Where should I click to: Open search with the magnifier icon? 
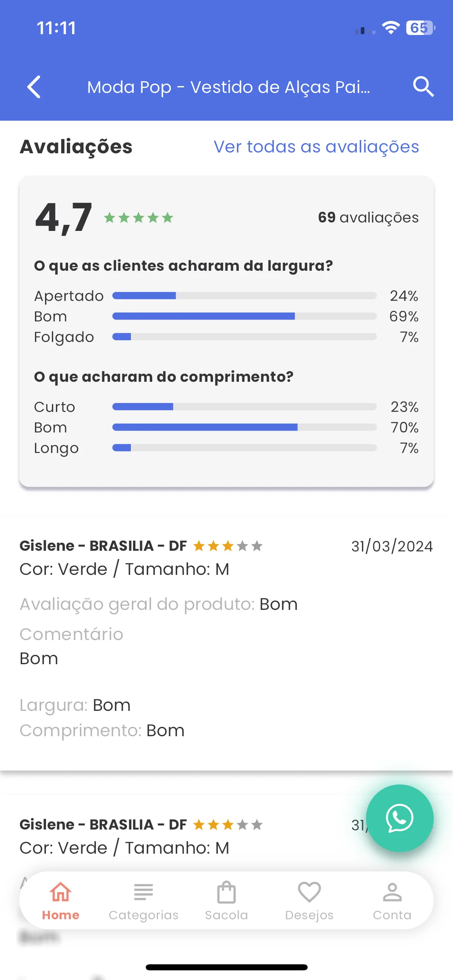pyautogui.click(x=423, y=86)
